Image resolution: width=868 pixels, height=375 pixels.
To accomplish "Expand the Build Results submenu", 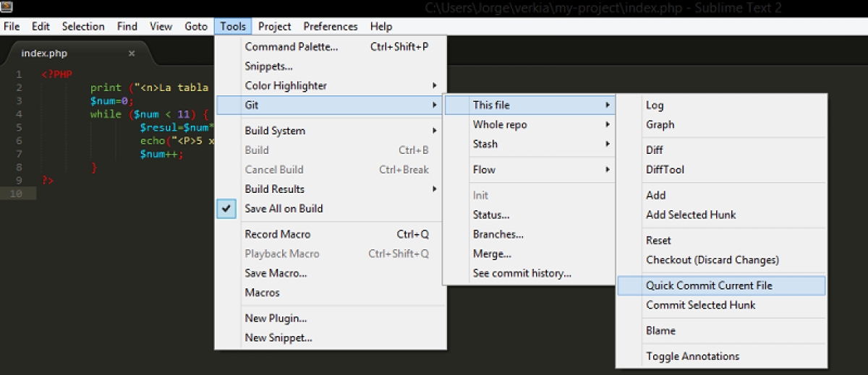I will tap(331, 189).
